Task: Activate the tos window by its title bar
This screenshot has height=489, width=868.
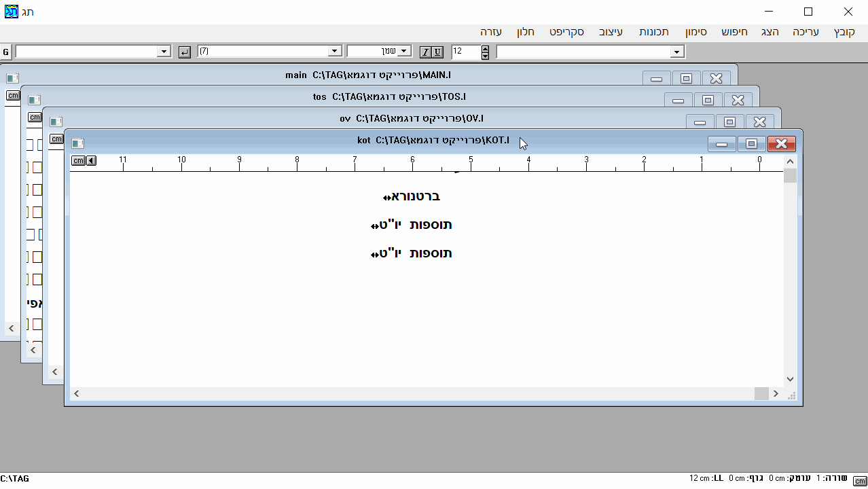Action: pos(389,96)
